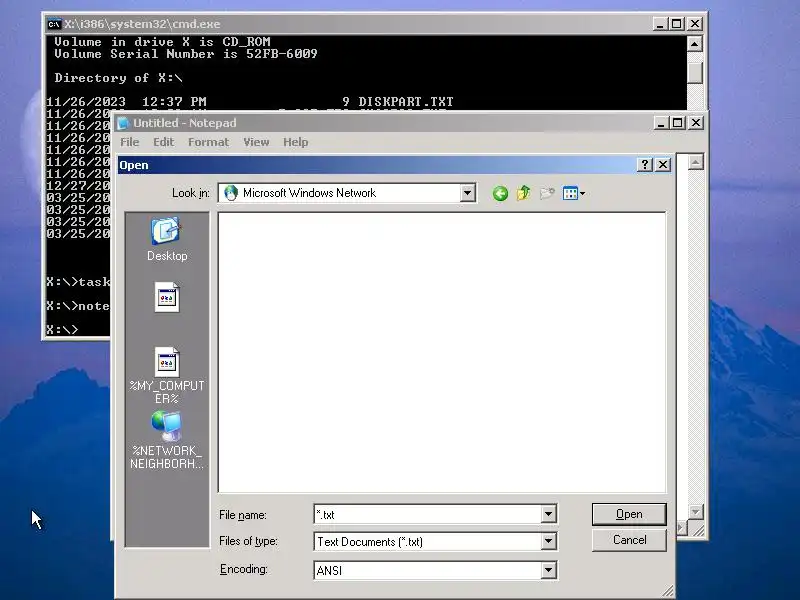Open %MY_COMPUTER% shortcut in places bar

pyautogui.click(x=167, y=375)
